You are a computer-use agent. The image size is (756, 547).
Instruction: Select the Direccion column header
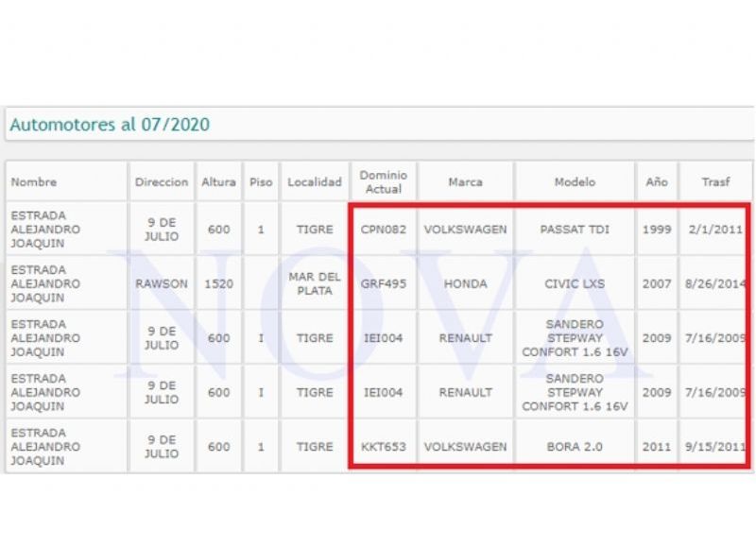pos(162,182)
